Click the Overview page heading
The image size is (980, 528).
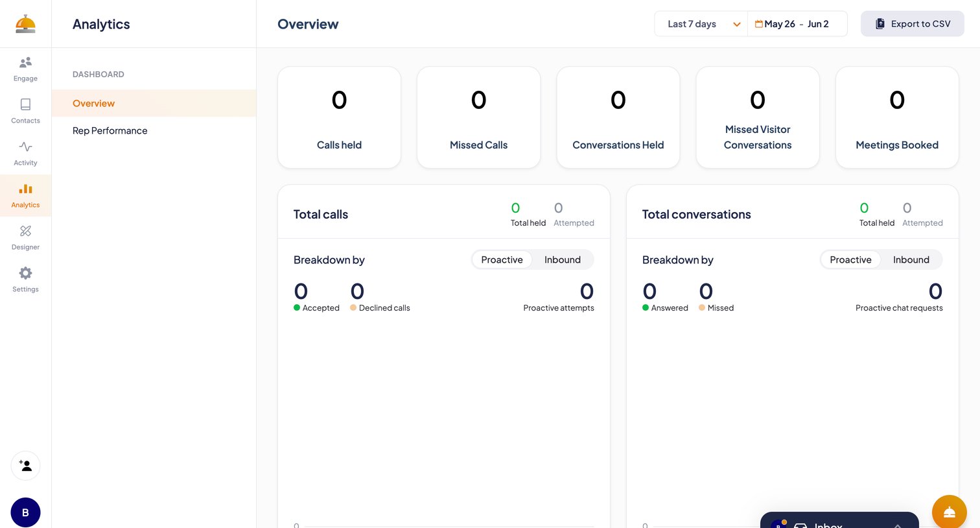(x=308, y=24)
